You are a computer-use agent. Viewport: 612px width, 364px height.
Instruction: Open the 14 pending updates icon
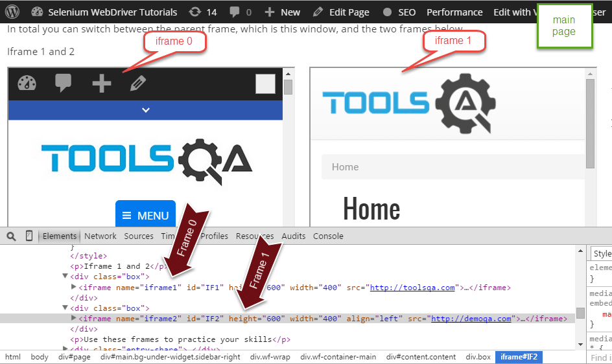[x=194, y=12]
